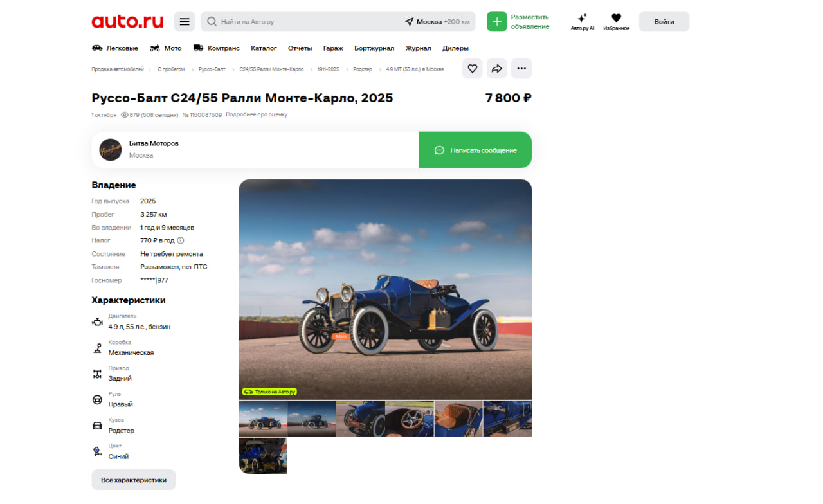
Task: Open the Журнал section
Action: pyautogui.click(x=419, y=48)
